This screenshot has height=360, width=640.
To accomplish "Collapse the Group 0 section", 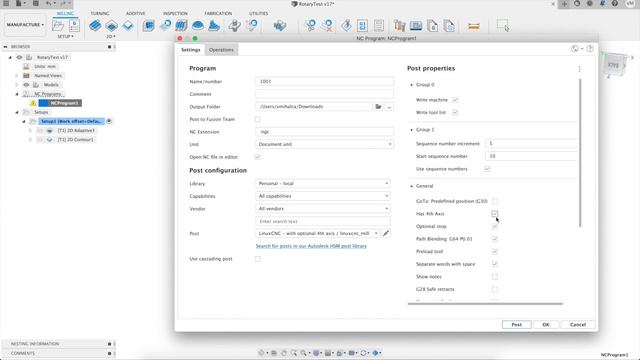I will tap(411, 84).
